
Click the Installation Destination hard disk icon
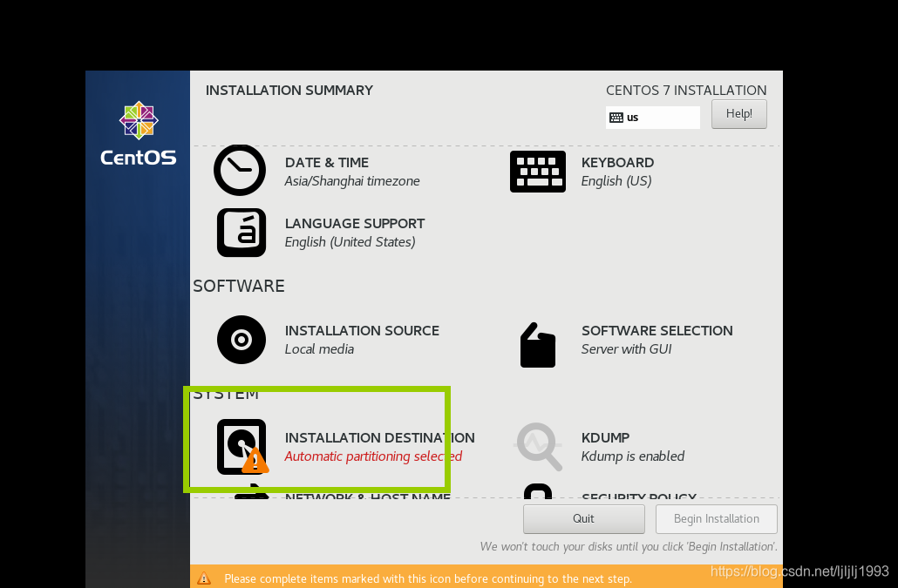[242, 447]
